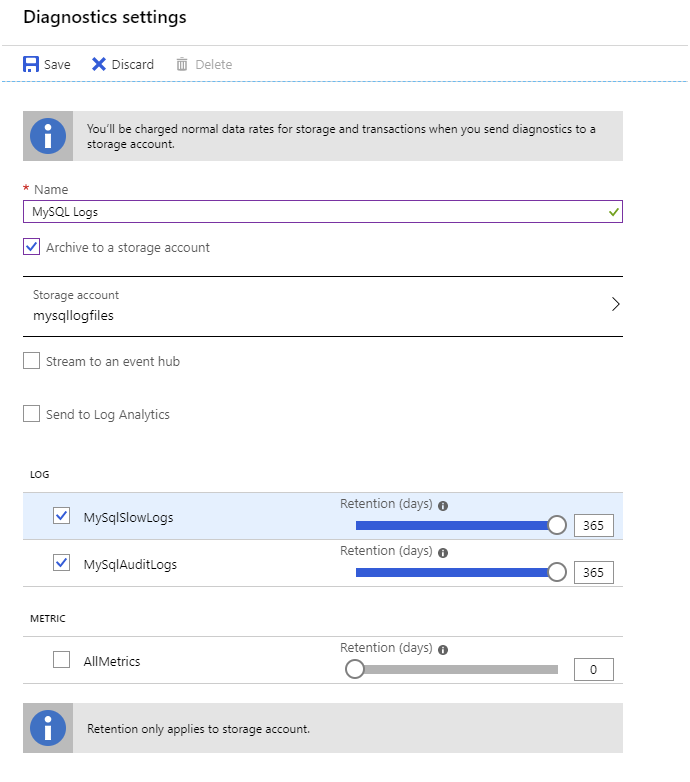Click info icon in retention applies banner
Viewport: 690px width, 782px height.
point(48,728)
